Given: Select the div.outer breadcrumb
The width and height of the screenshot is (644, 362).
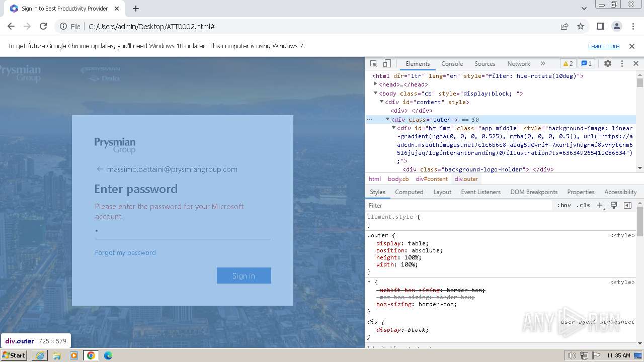Looking at the screenshot, I should click(466, 179).
